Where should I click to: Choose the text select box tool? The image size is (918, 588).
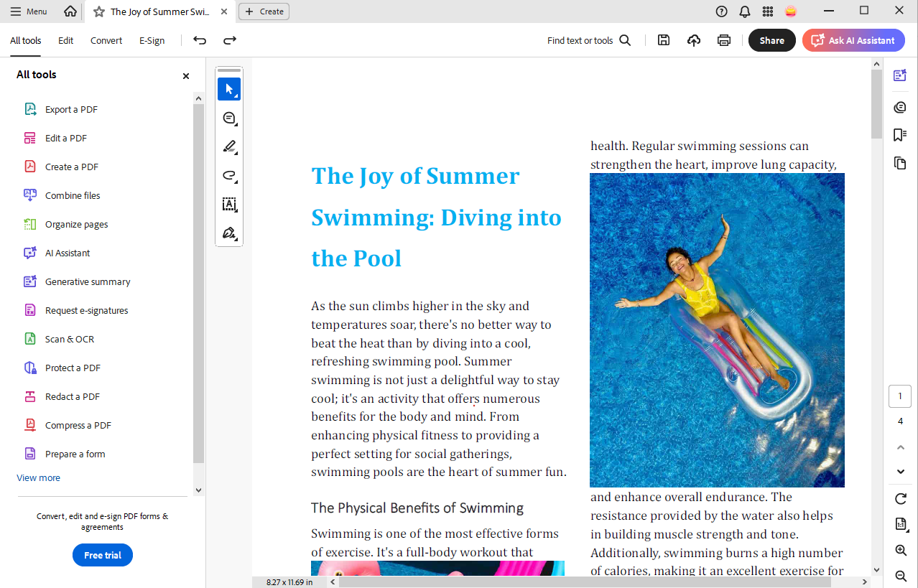[x=229, y=204]
